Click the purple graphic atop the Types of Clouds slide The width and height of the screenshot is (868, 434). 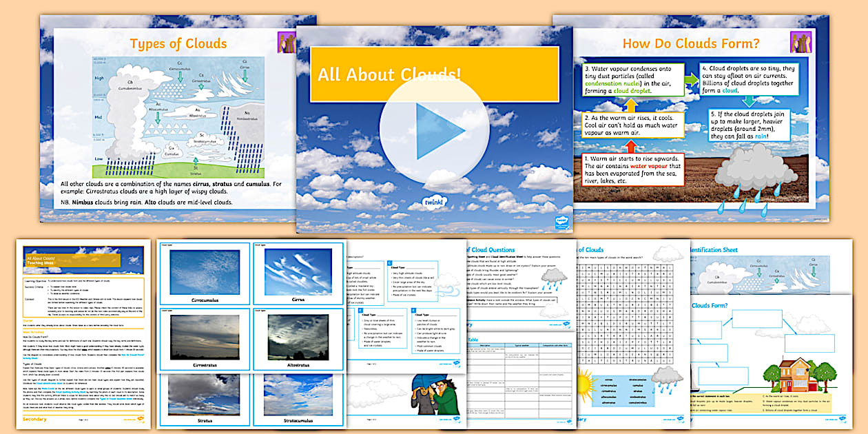[287, 43]
